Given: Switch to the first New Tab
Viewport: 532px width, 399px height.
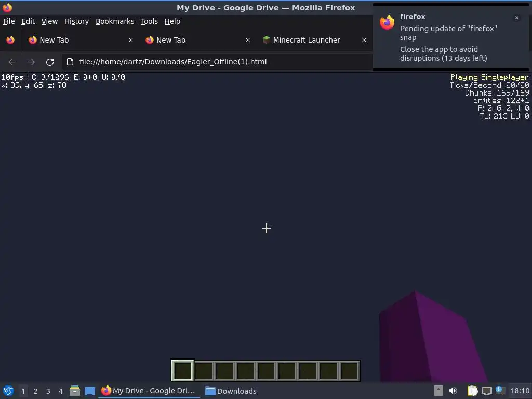Looking at the screenshot, I should point(81,40).
